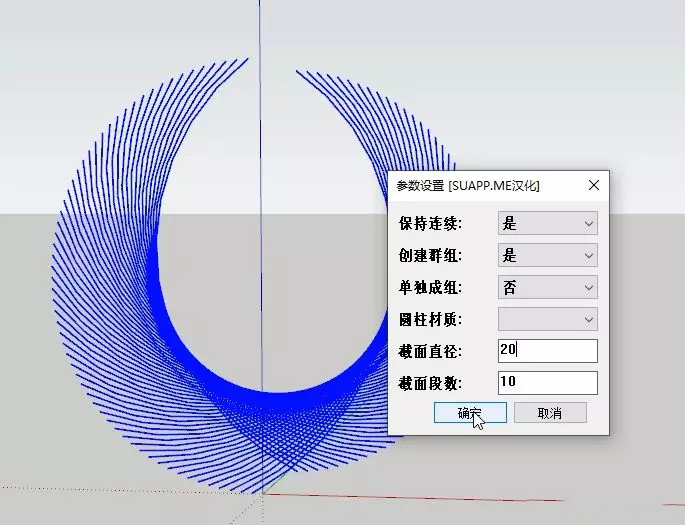Click the 取消 button

[550, 413]
